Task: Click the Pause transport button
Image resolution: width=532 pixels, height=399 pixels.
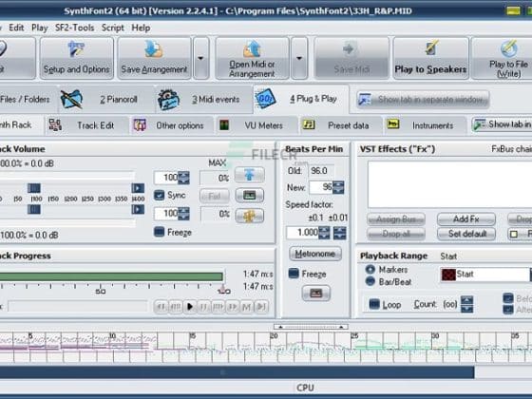Action: (x=204, y=307)
